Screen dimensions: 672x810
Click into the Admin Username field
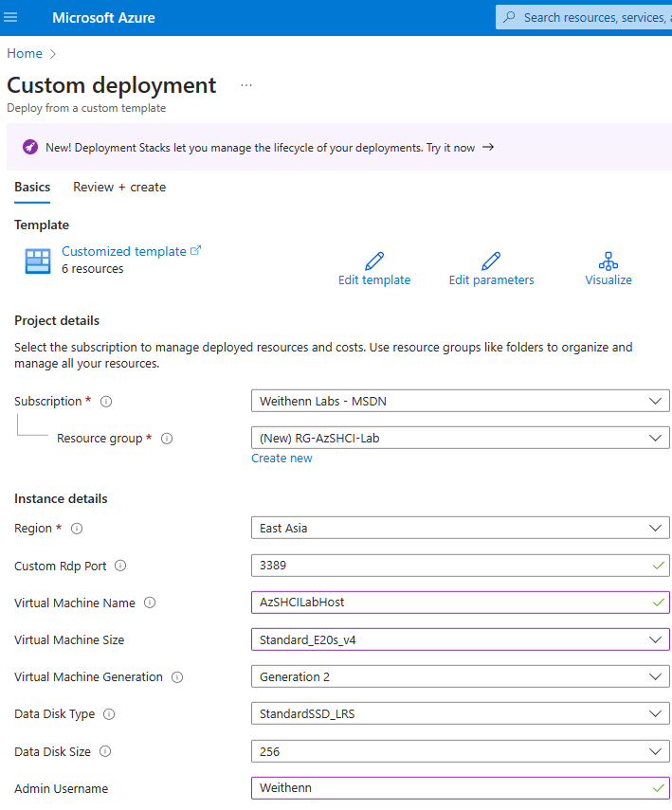point(460,788)
